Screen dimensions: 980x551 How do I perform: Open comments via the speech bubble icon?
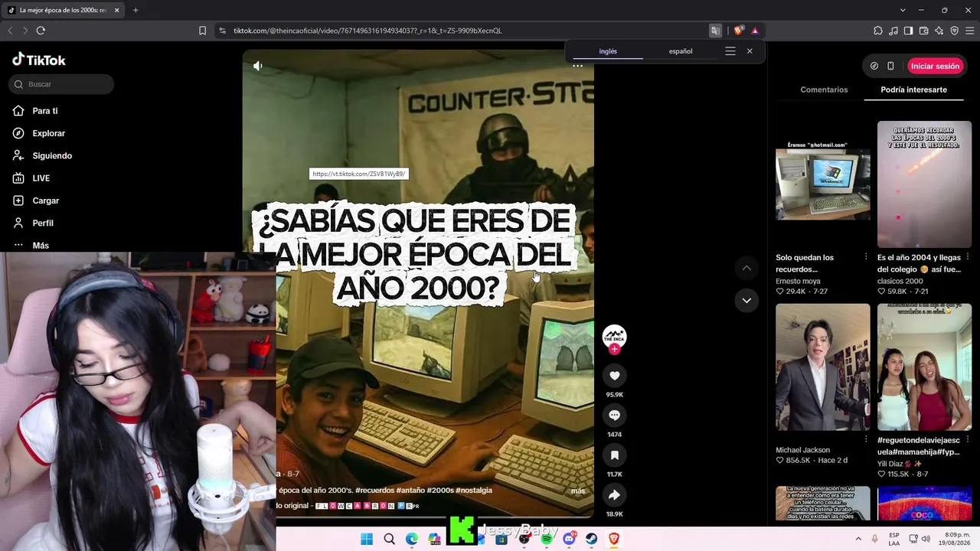[614, 415]
